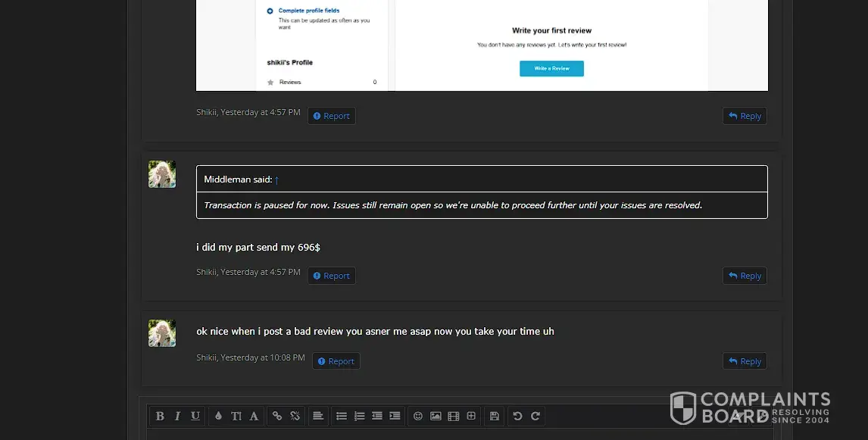Open the text alignment dropdown

point(318,416)
